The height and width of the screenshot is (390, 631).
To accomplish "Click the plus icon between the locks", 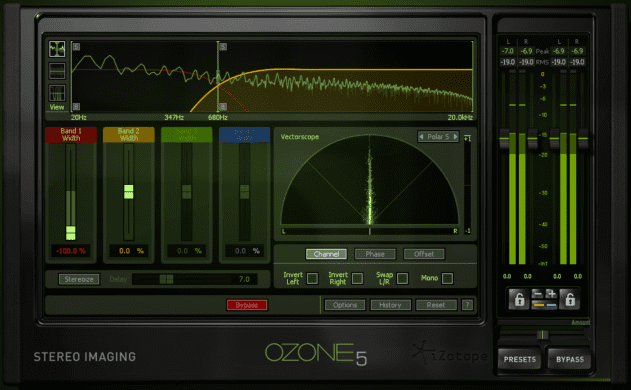I will (551, 294).
